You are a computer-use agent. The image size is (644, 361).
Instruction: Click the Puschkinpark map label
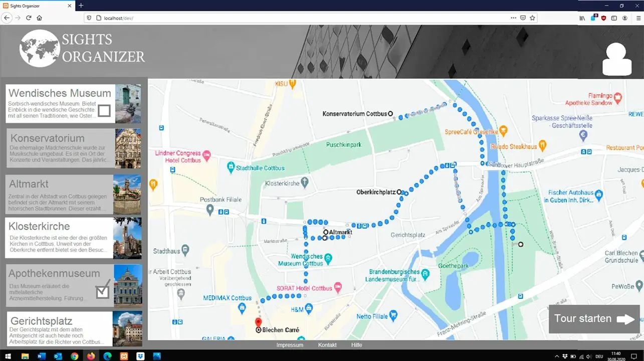(343, 145)
